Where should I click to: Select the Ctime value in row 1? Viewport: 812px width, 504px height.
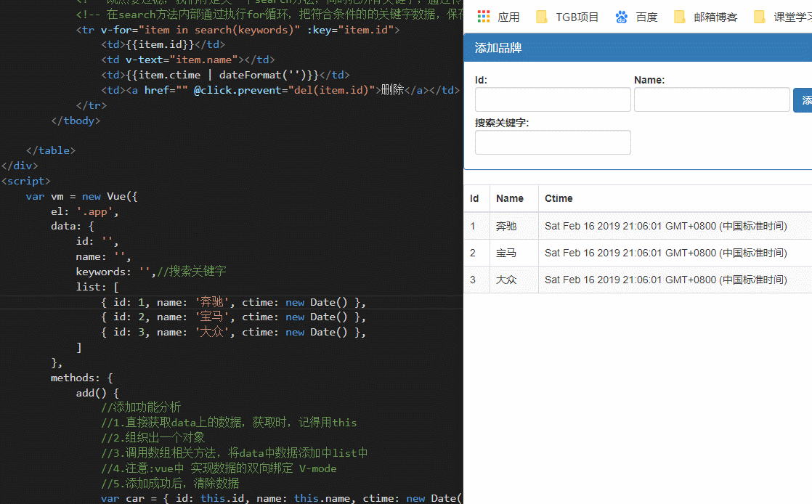pyautogui.click(x=665, y=226)
